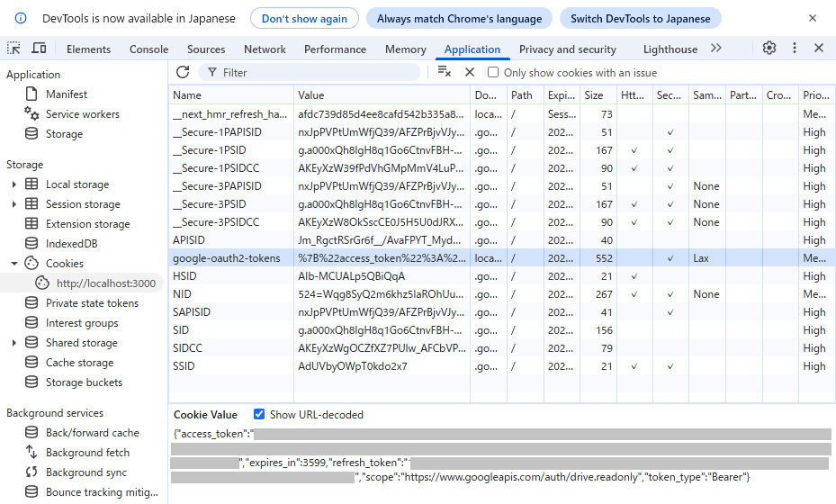Click Switch DevTools to Japanese
Image resolution: width=836 pixels, height=504 pixels.
click(641, 19)
